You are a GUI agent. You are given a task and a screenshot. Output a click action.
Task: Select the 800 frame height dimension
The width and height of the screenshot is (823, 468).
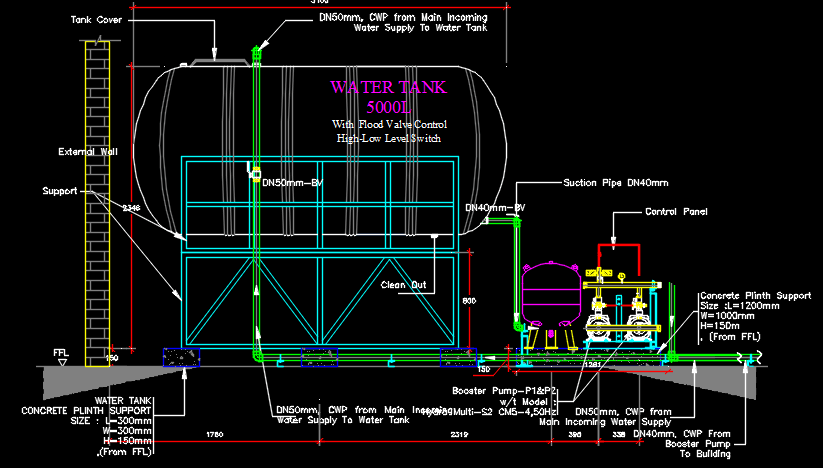[x=469, y=301]
